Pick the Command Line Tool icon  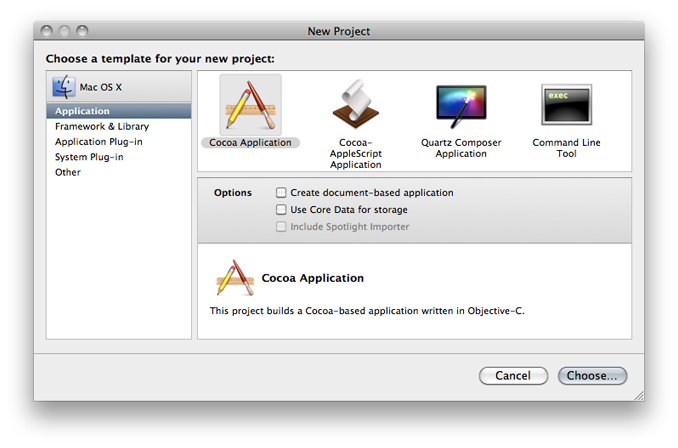click(567, 106)
